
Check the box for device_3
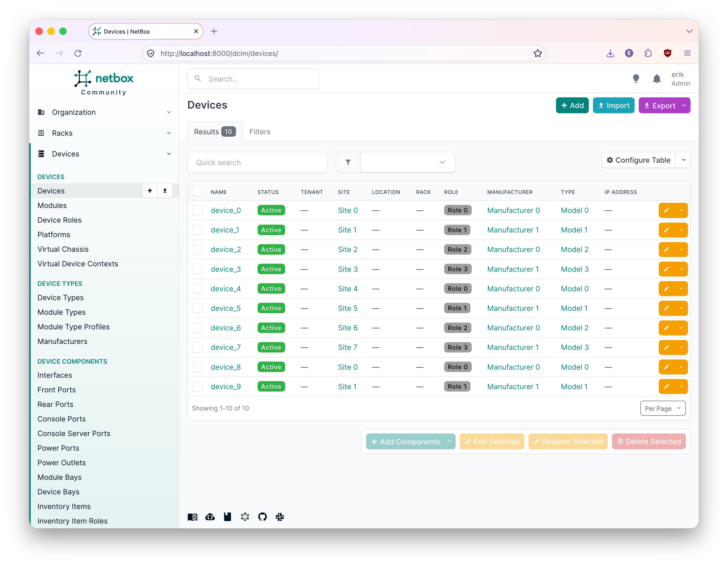click(197, 269)
